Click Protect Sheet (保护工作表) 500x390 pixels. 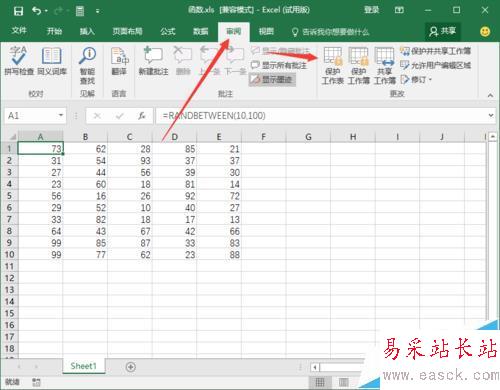pos(332,65)
